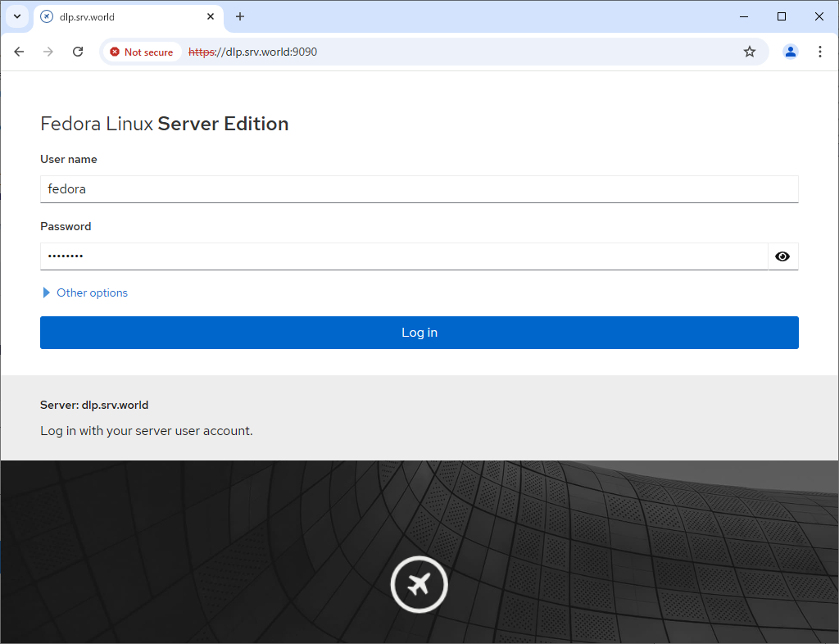Bookmark this page with the star icon

tap(750, 52)
